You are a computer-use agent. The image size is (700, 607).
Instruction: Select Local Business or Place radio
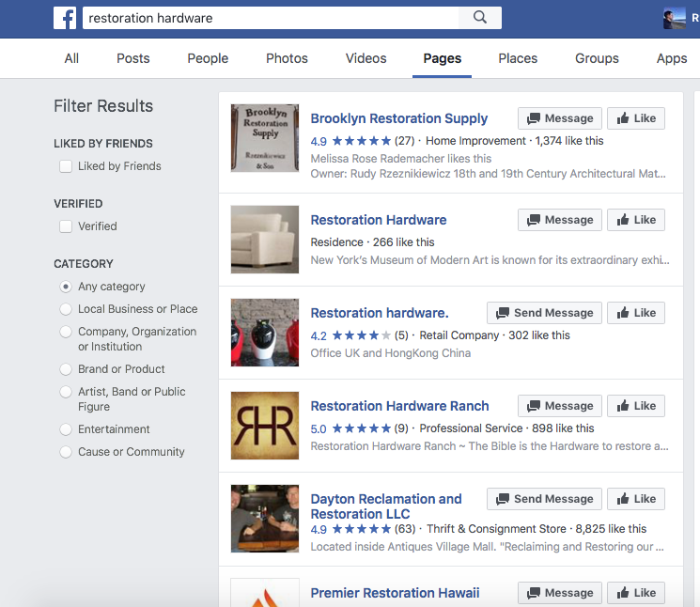click(x=66, y=309)
